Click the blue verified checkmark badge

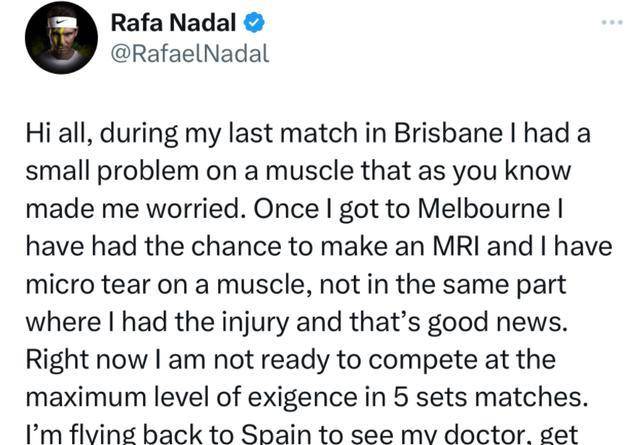254,22
